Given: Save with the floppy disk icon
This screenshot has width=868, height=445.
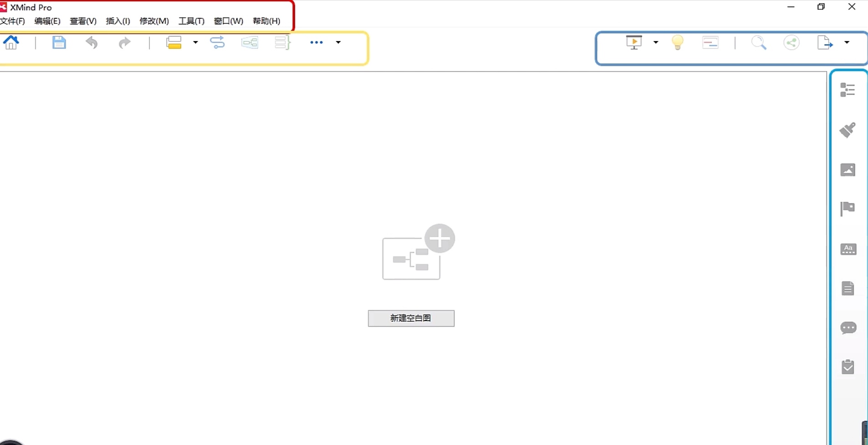Looking at the screenshot, I should [59, 42].
